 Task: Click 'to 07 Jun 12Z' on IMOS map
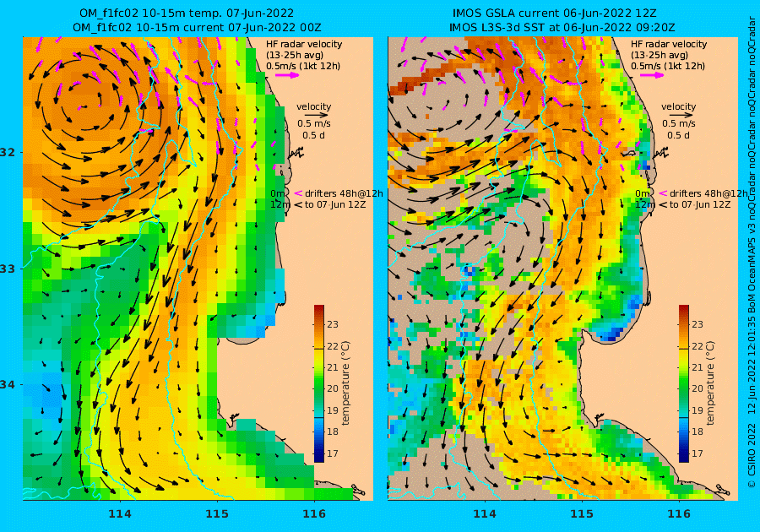(700, 204)
